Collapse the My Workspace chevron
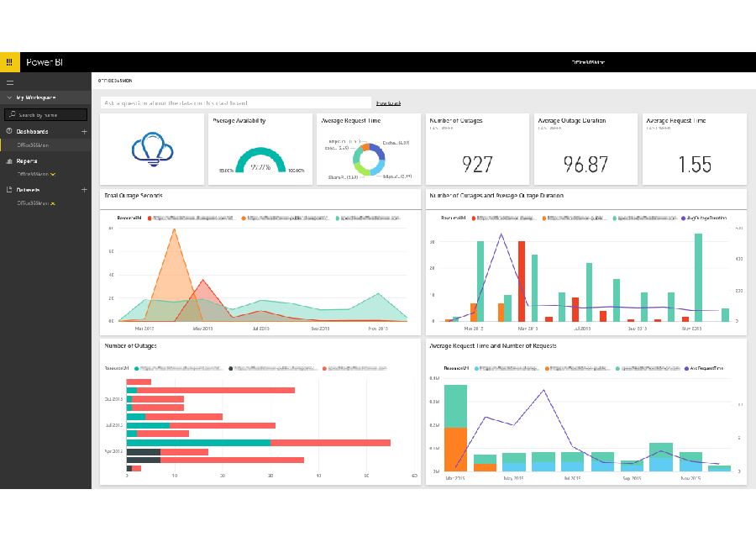Viewport: 756px width, 542px height. click(9, 97)
